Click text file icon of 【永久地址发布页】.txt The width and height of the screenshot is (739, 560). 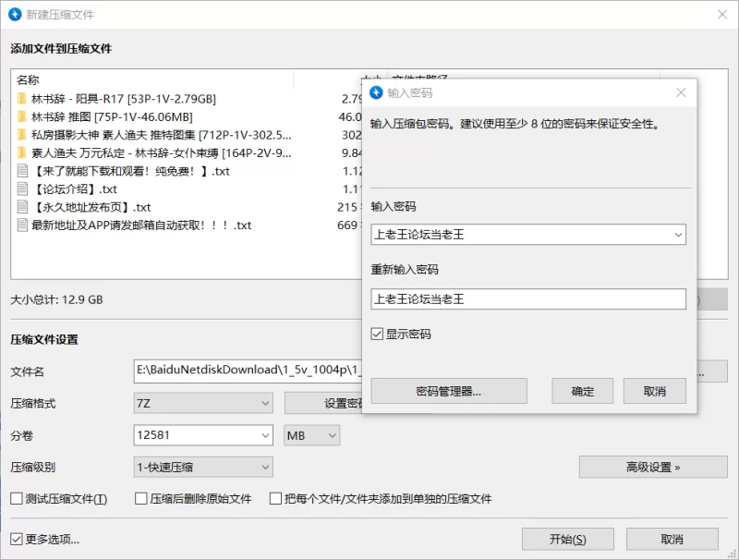22,207
